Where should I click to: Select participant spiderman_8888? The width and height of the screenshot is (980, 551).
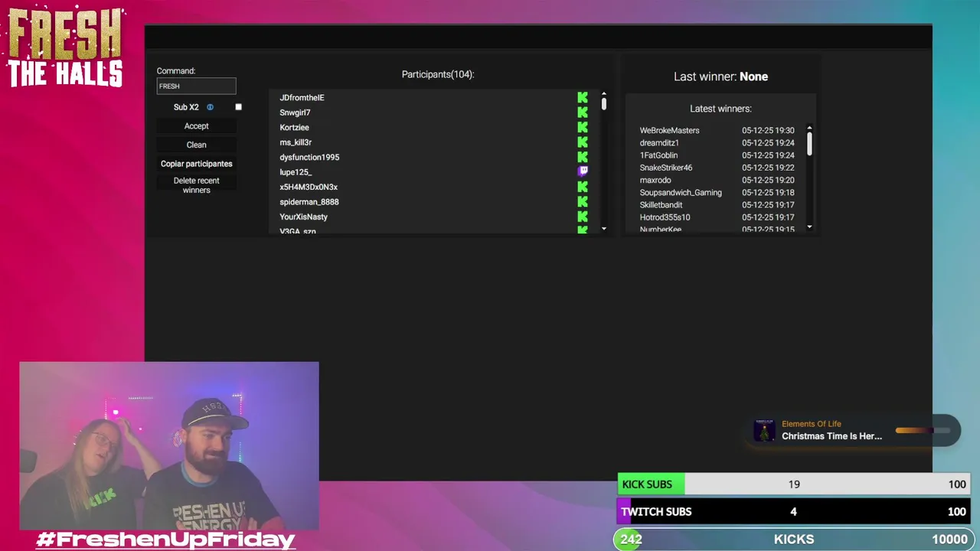pyautogui.click(x=309, y=202)
